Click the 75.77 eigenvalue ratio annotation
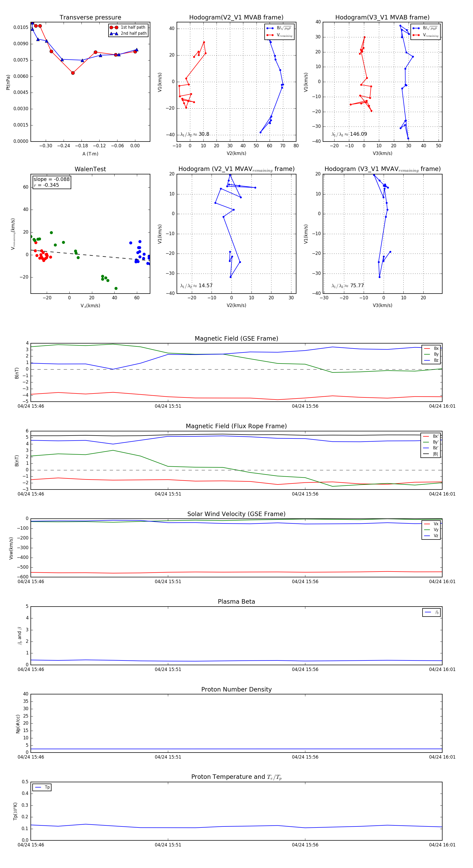The width and height of the screenshot is (473, 868). tap(357, 286)
